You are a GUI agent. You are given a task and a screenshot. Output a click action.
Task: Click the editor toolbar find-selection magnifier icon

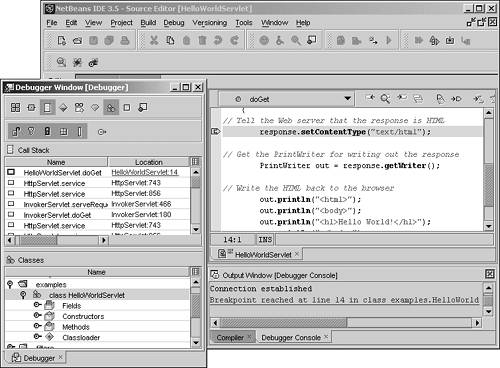pos(385,99)
